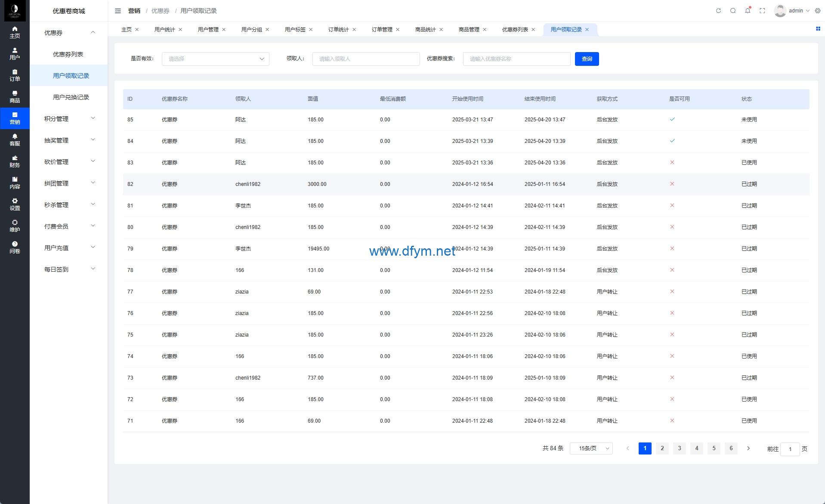Expand the 秒杀管理 menu group

(x=69, y=205)
